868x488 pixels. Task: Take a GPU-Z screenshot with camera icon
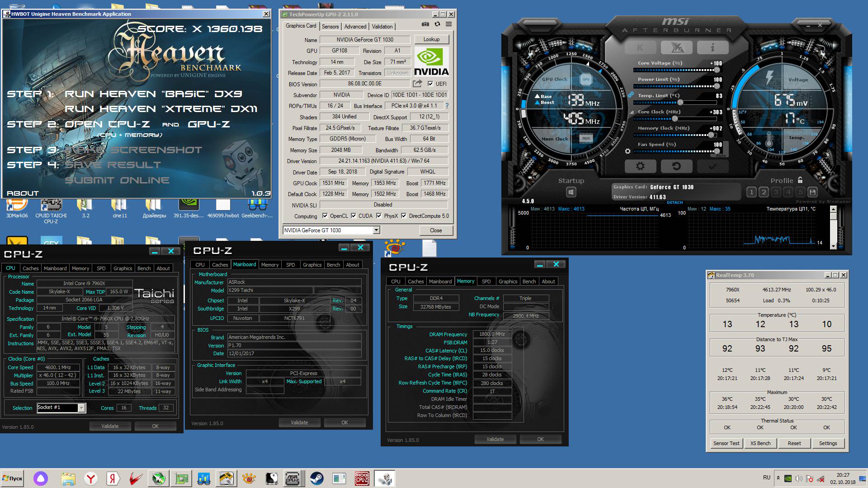point(425,24)
